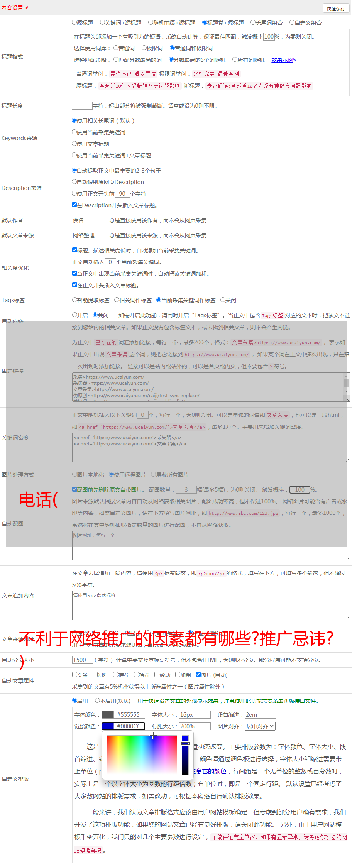This screenshot has width=352, height=868.
Task: Click the 快速保存 button
Action: 336,8
